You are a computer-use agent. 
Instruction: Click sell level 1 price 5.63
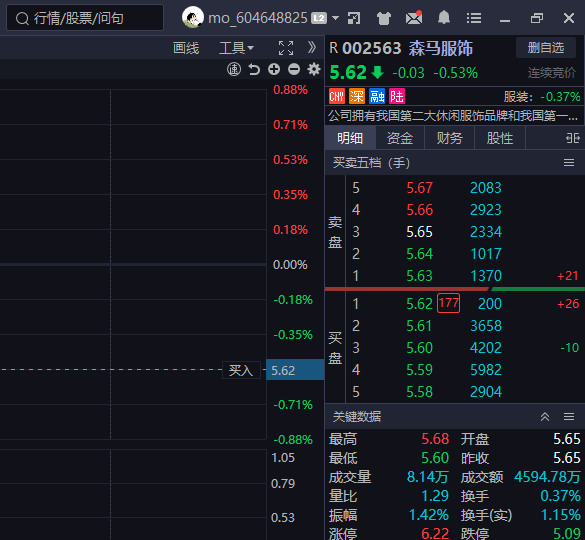(x=419, y=276)
